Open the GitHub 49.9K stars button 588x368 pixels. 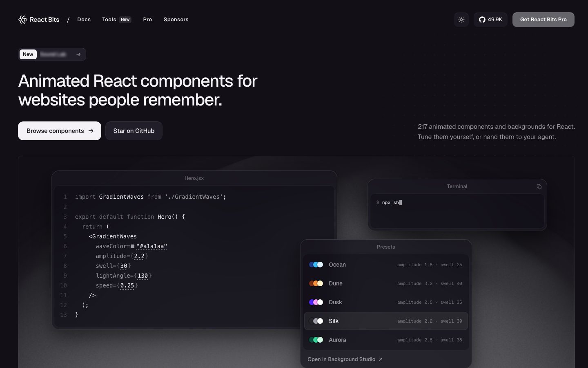coord(490,20)
